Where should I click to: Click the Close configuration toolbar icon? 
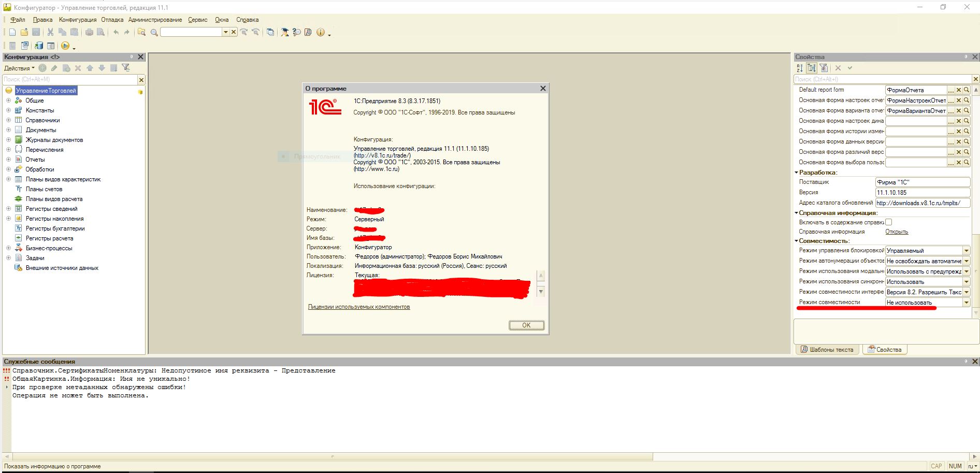[24, 46]
